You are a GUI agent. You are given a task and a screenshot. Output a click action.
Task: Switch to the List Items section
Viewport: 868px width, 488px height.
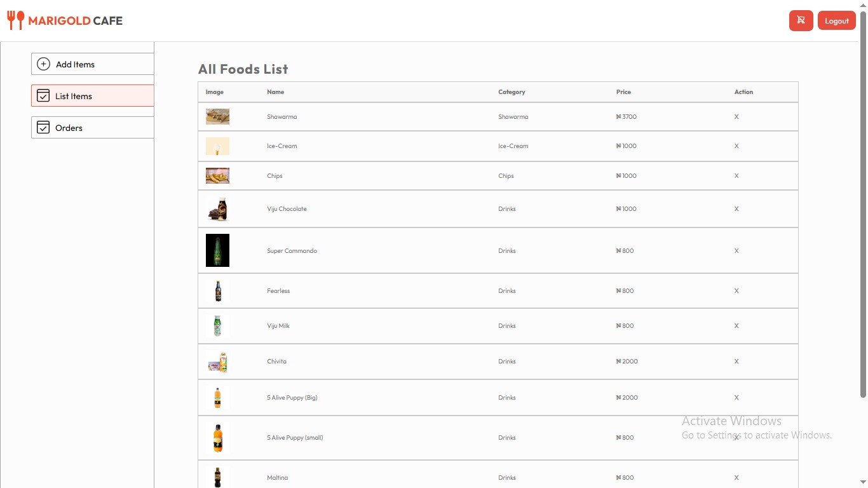[x=73, y=96]
